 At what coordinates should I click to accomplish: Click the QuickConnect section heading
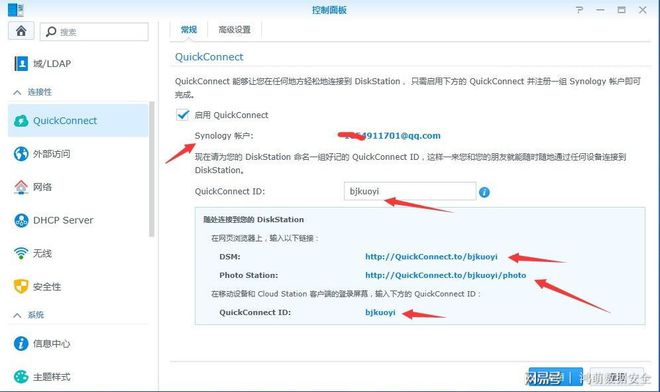click(x=209, y=57)
